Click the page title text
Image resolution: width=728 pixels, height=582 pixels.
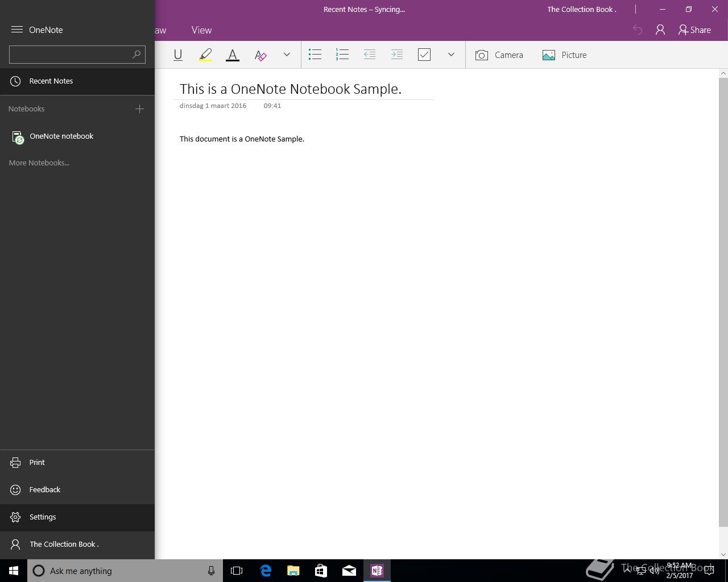coord(291,89)
